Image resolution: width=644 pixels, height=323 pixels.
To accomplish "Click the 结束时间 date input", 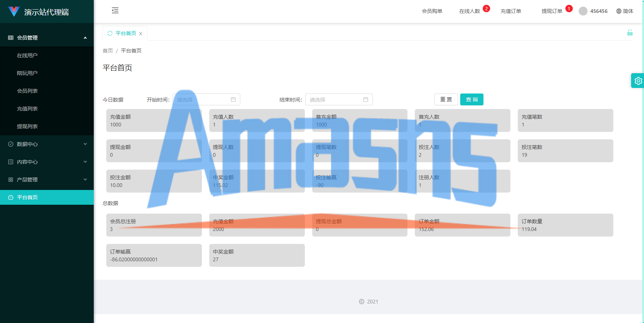I will point(339,99).
